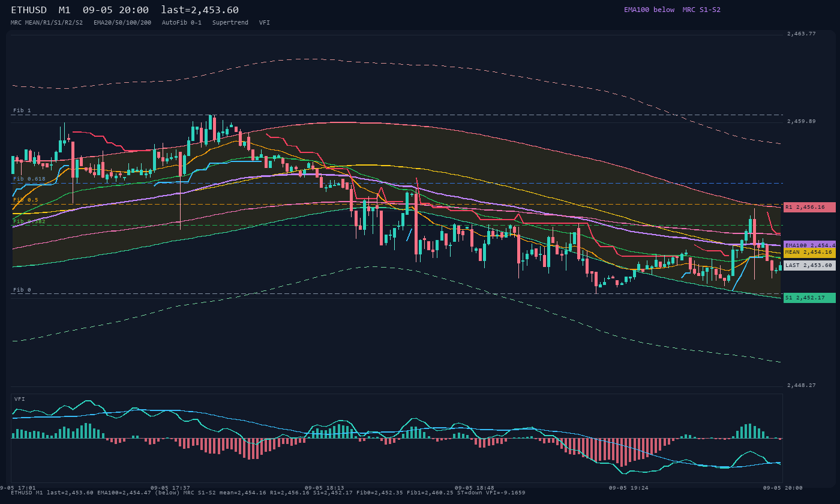The image size is (840, 504).
Task: Click the 2,448.27 price axis value
Action: pyautogui.click(x=802, y=385)
